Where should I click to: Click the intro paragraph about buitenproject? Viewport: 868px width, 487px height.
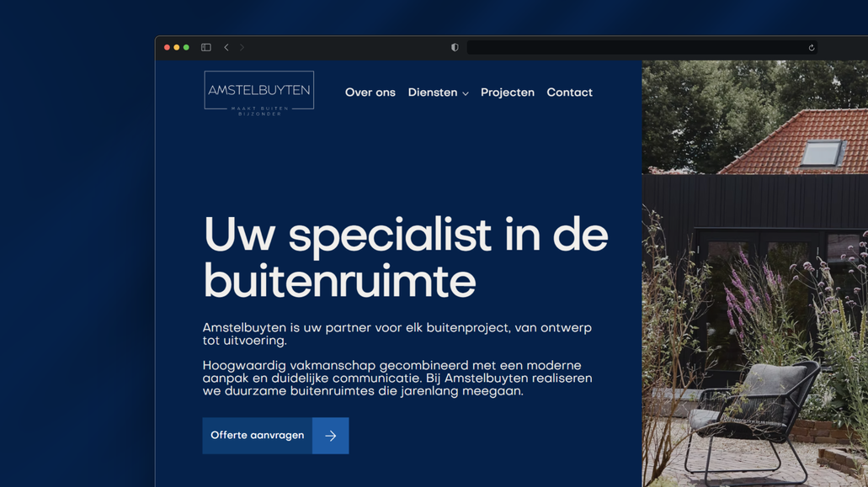click(396, 335)
